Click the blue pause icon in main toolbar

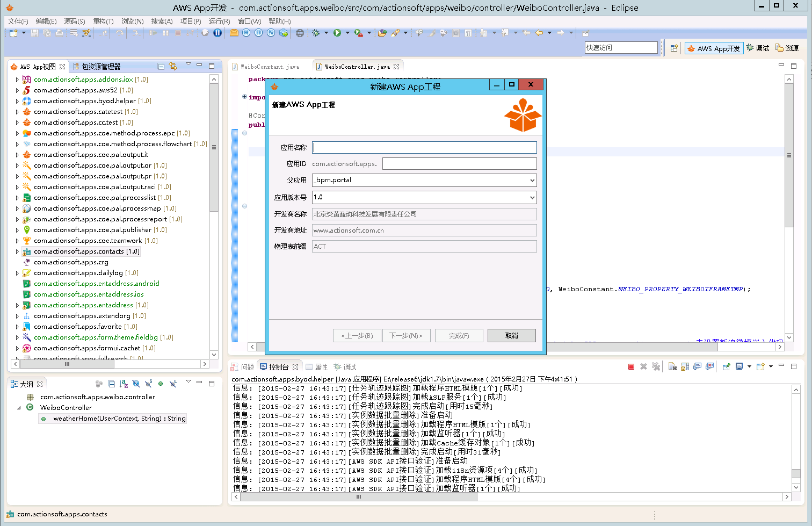[x=218, y=33]
